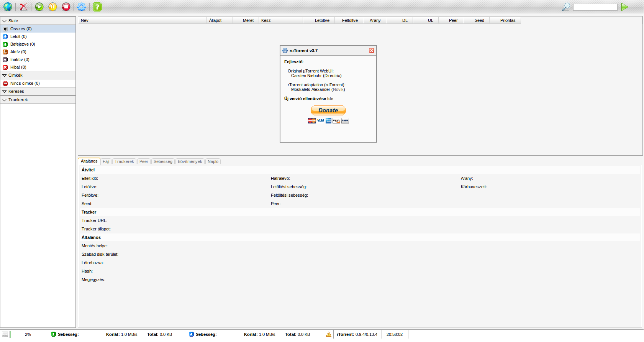Close the ruTorrent v3.7 about dialog
This screenshot has height=342, width=644.
372,51
